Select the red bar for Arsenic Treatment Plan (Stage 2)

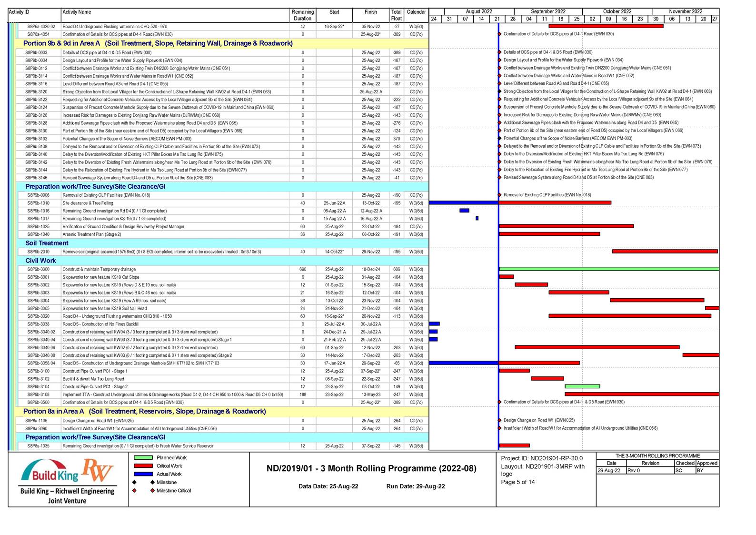549,234
